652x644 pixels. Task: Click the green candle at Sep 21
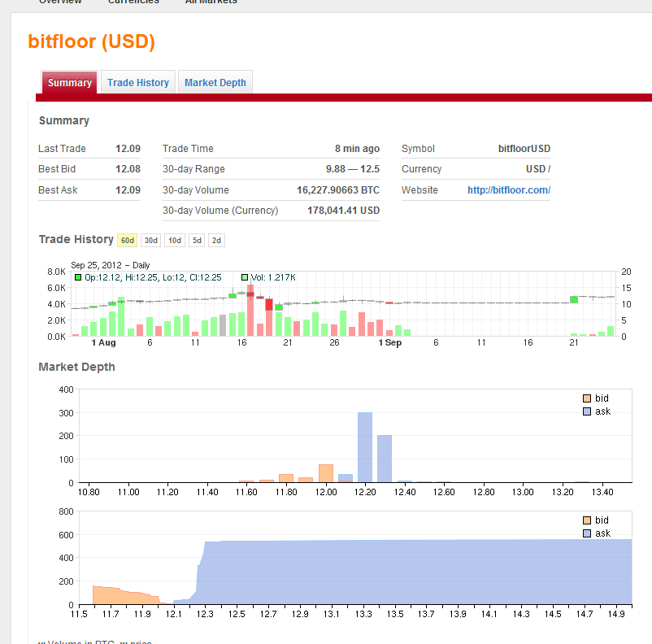[574, 299]
